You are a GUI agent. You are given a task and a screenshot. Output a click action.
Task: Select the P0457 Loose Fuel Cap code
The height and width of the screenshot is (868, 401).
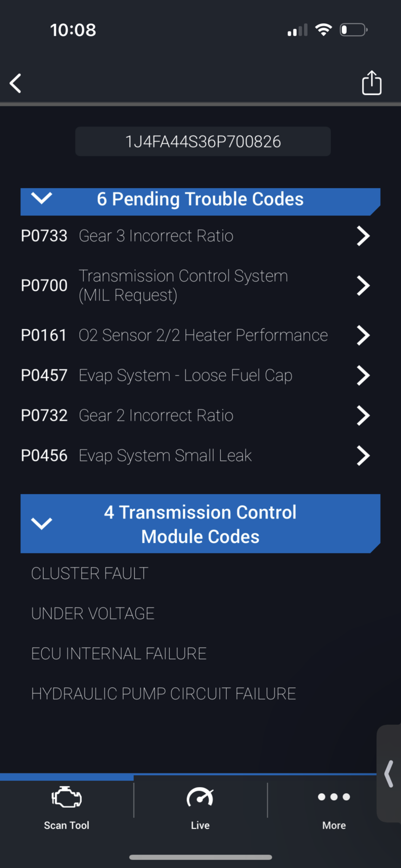185,375
